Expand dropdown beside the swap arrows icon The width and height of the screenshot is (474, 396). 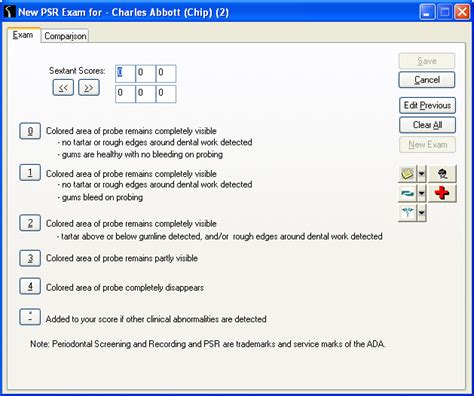coord(422,193)
